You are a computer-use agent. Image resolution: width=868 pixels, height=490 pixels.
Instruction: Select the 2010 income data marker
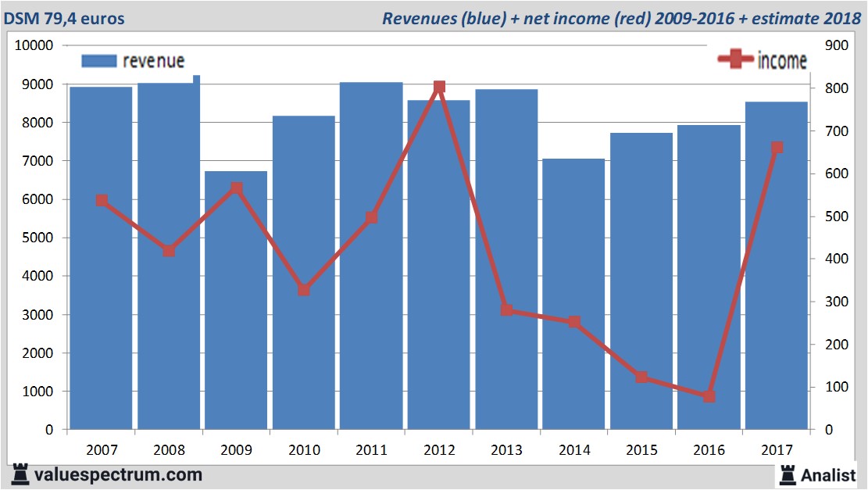coord(304,290)
